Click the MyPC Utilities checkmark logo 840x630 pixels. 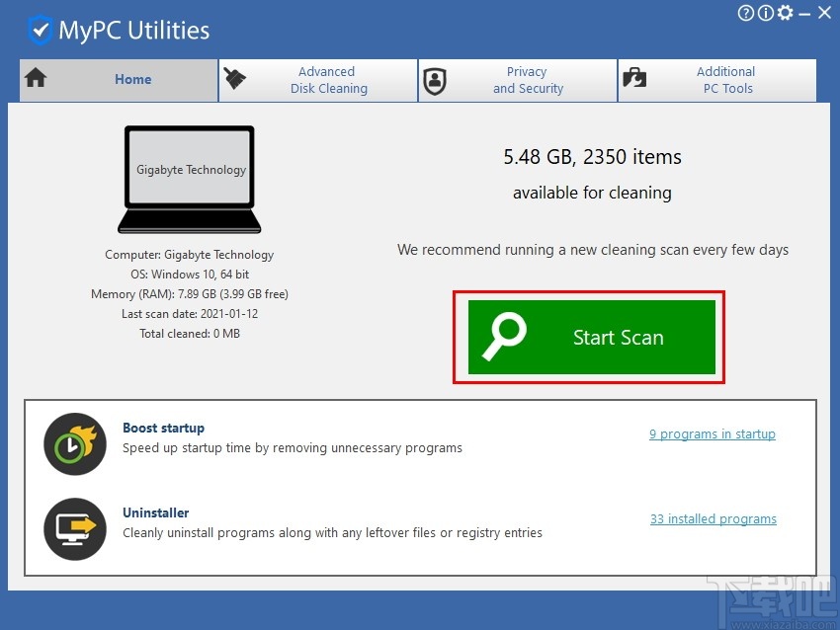click(40, 30)
